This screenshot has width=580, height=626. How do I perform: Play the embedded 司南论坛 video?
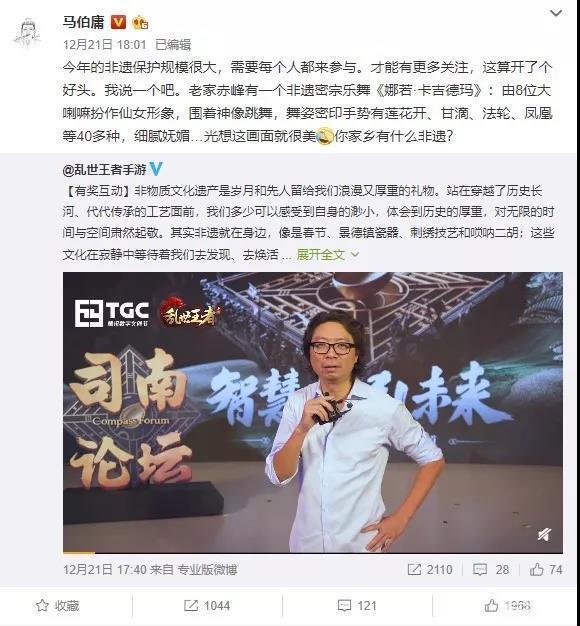point(313,412)
